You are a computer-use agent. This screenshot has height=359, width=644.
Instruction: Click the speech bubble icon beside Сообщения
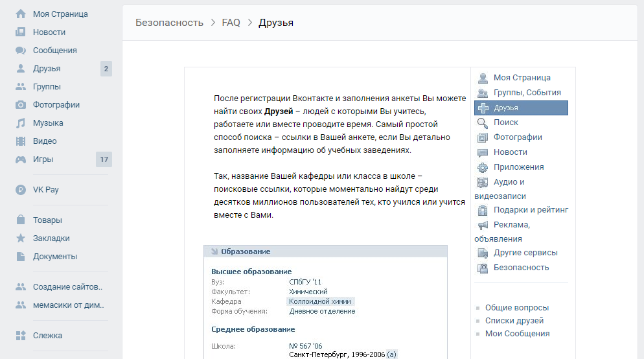tap(21, 50)
